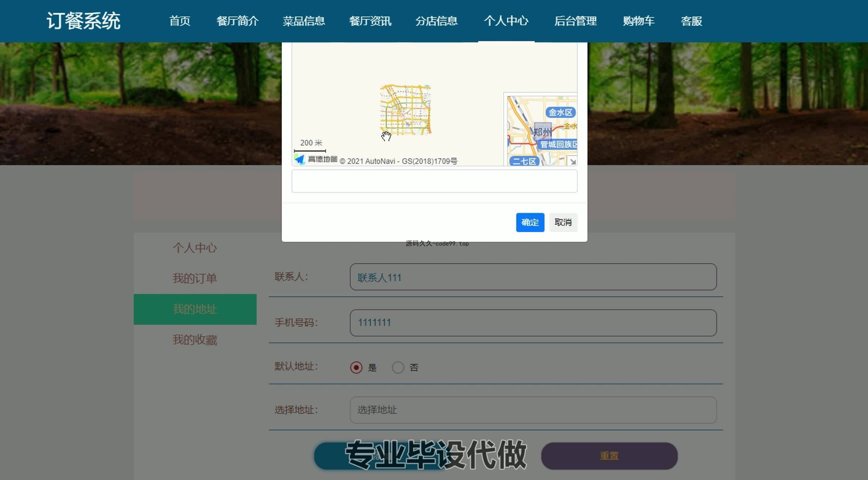The height and width of the screenshot is (480, 868).
Task: Open 分店信息 nav item
Action: pos(436,21)
